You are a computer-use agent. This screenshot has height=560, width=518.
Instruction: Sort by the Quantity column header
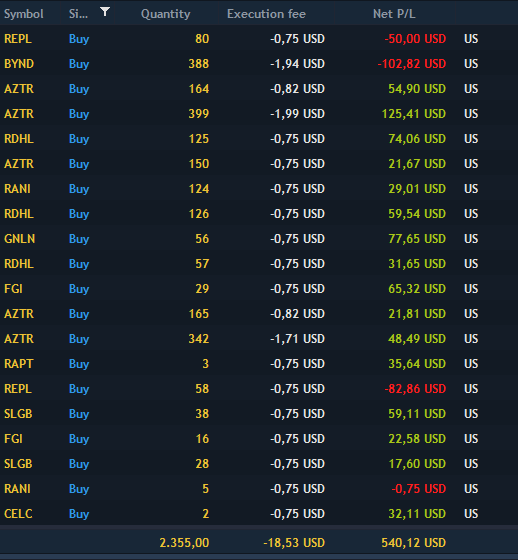tap(165, 14)
